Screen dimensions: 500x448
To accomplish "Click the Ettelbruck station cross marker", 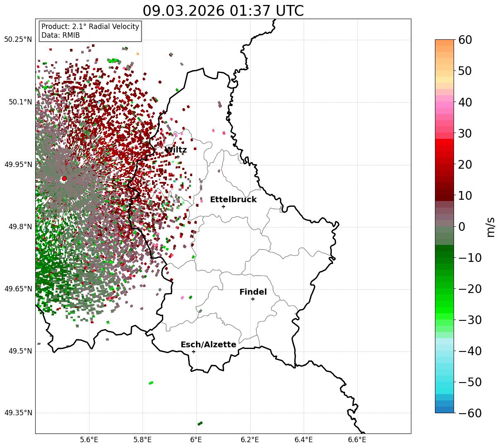I will (x=223, y=206).
